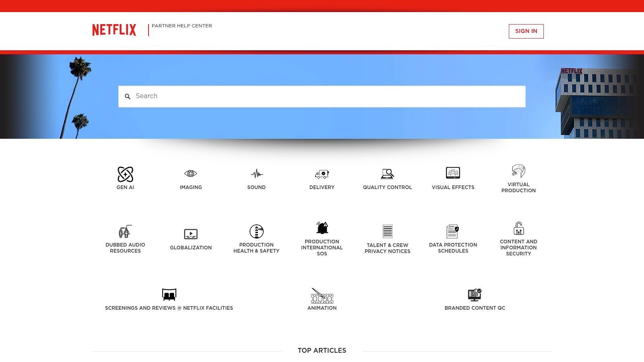Select the Data Protection Schedules icon
Viewport: 644px width, 362px height.
coord(453,231)
